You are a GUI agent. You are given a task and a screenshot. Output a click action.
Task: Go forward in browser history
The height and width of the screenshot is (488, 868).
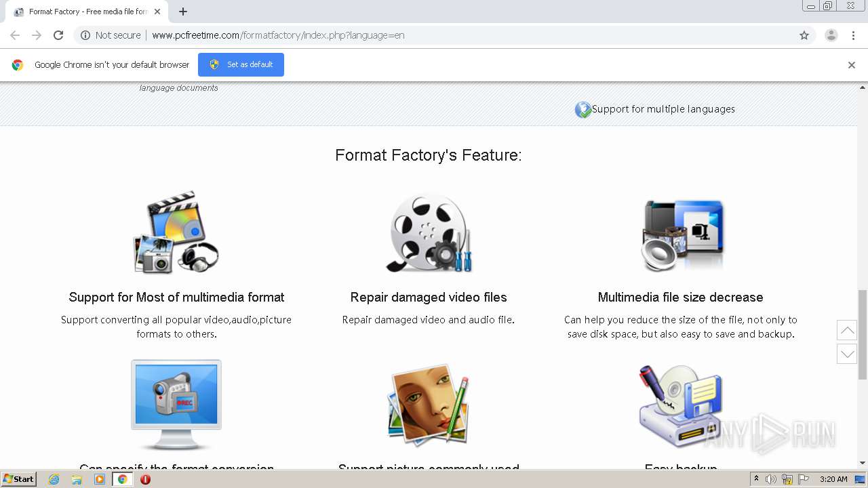[37, 35]
